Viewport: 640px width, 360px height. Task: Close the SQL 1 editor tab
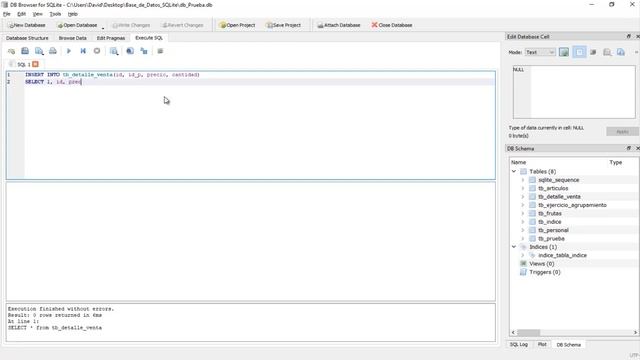click(36, 64)
